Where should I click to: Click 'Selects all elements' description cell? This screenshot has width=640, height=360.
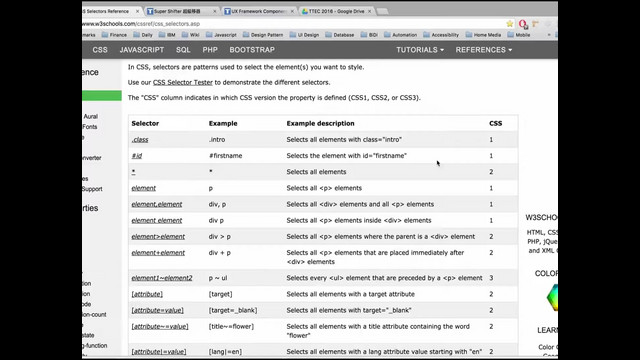click(316, 172)
